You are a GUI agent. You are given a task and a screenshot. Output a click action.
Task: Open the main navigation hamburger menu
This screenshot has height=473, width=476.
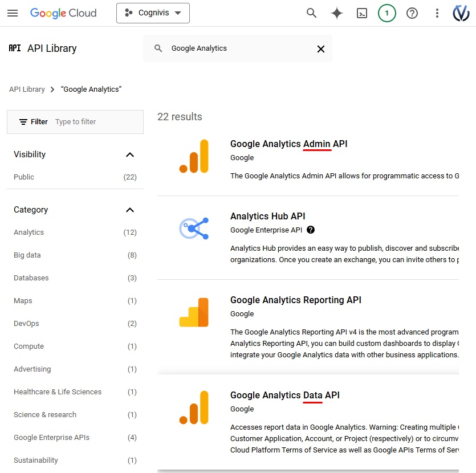point(13,13)
